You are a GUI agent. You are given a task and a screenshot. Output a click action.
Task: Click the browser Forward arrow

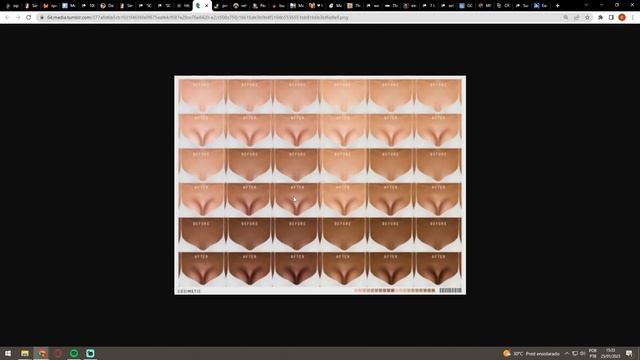(x=18, y=18)
